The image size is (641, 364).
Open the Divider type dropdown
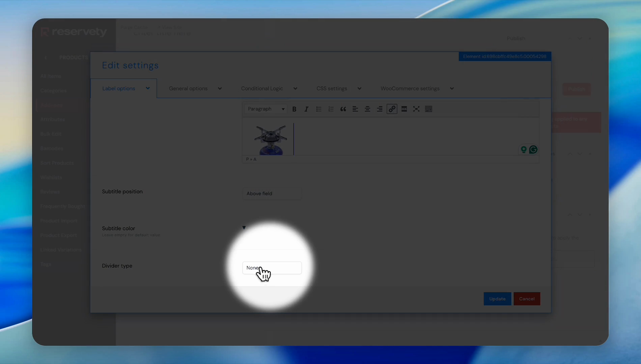click(272, 268)
